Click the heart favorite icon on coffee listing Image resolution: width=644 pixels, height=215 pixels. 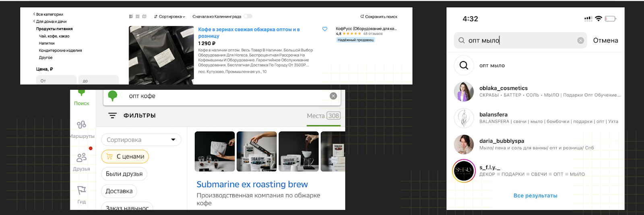pos(325,29)
